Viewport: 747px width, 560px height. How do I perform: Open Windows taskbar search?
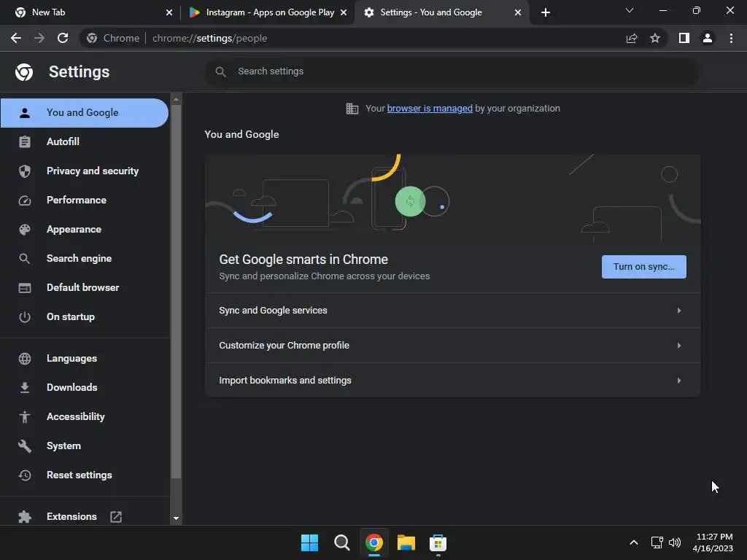tap(341, 542)
